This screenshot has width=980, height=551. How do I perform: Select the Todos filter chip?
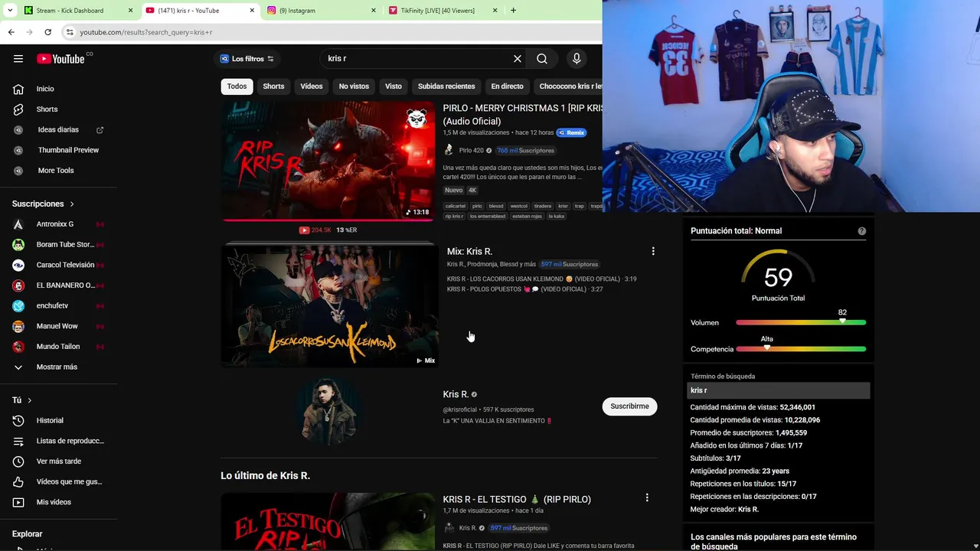(237, 86)
